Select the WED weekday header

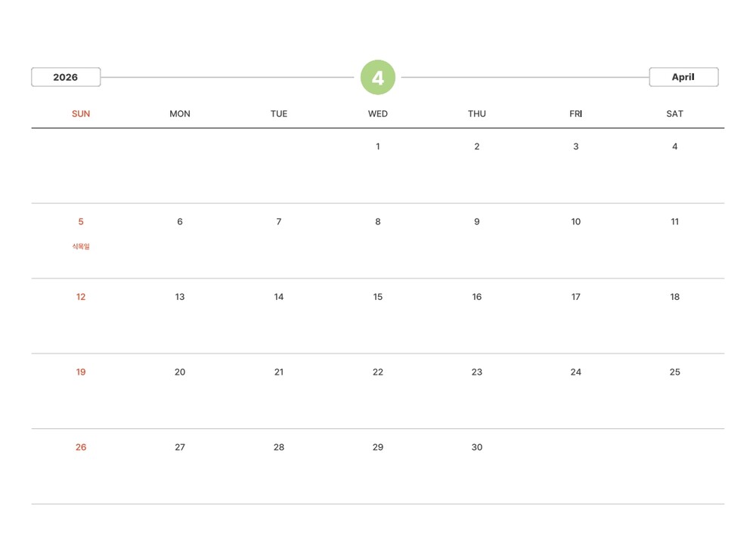click(378, 114)
